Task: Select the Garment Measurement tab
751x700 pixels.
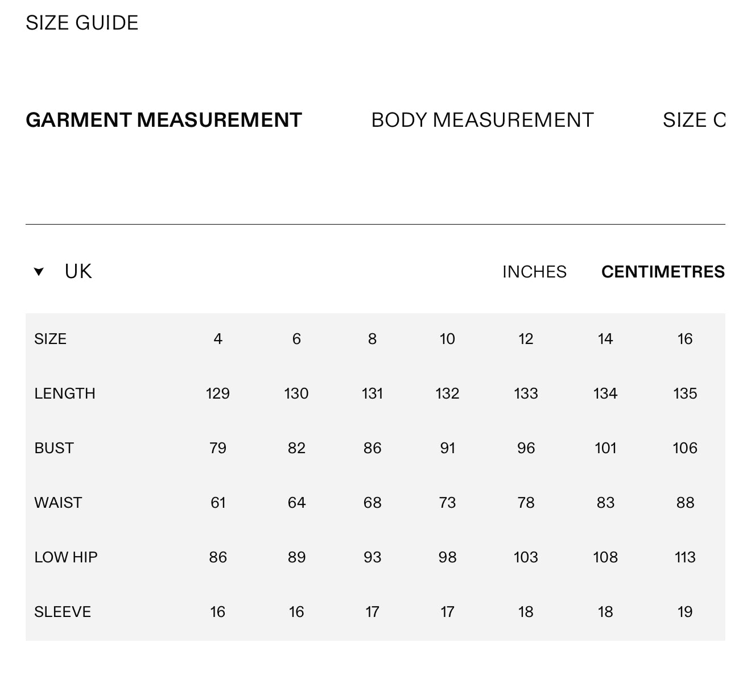Action: [x=164, y=120]
